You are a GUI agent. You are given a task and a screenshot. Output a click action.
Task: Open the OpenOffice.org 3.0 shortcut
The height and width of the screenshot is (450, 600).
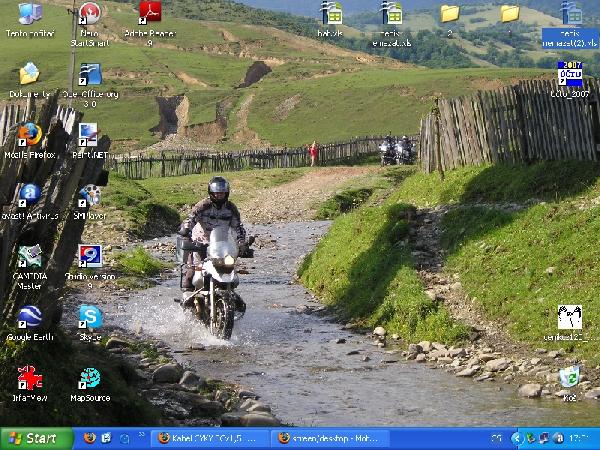(90, 75)
